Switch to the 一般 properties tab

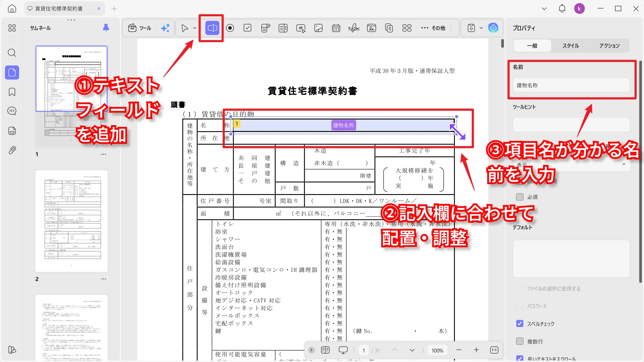pyautogui.click(x=532, y=46)
